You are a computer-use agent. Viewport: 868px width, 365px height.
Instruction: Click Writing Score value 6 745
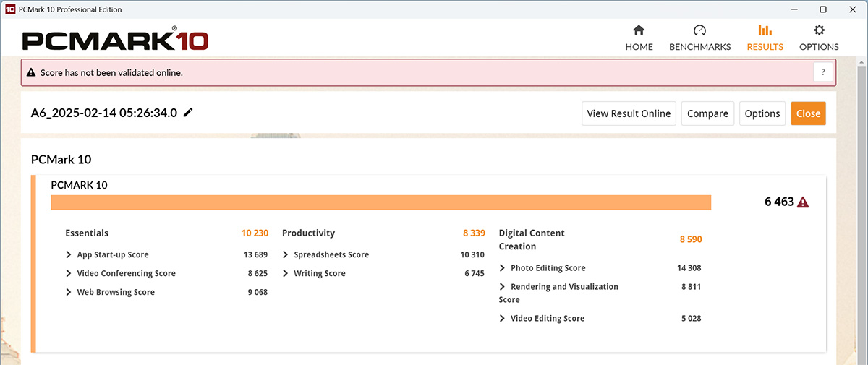pyautogui.click(x=474, y=274)
